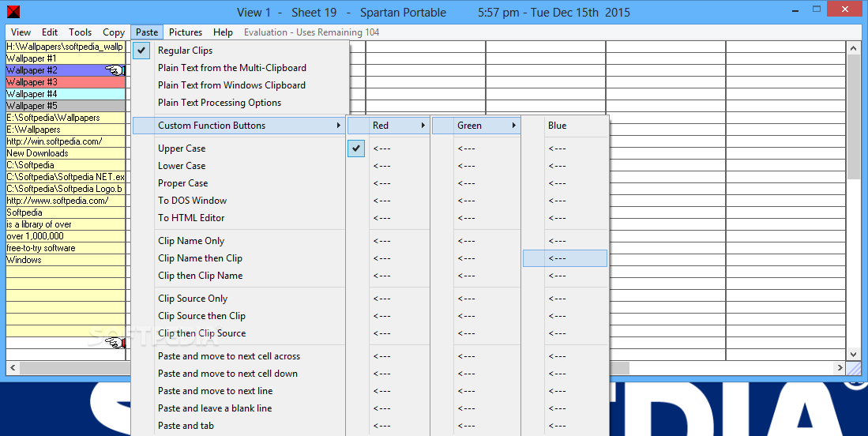Select the New Downloads clip
The image size is (868, 436).
pyautogui.click(x=66, y=153)
